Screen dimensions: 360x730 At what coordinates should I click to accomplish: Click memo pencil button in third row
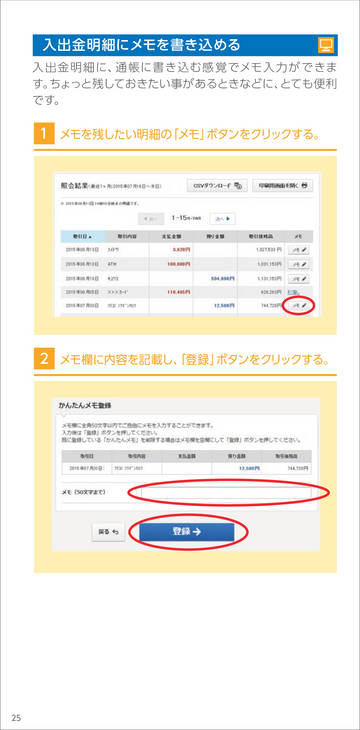click(299, 278)
